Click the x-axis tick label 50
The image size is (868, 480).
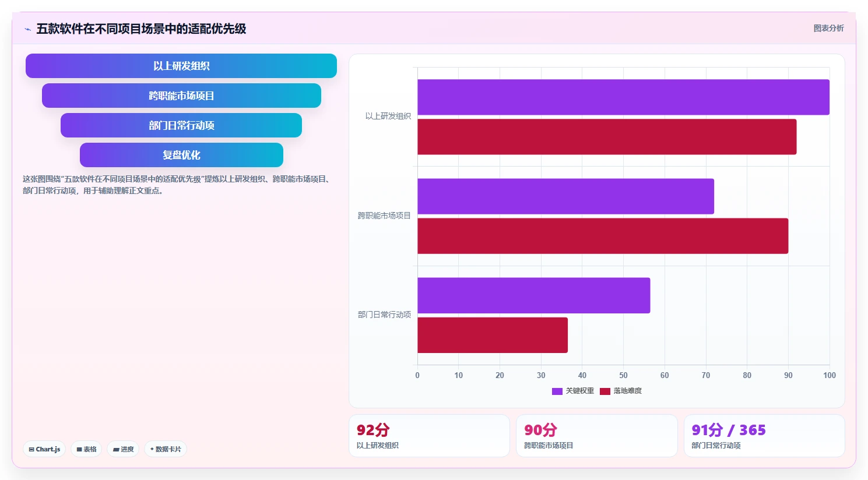[x=623, y=375]
